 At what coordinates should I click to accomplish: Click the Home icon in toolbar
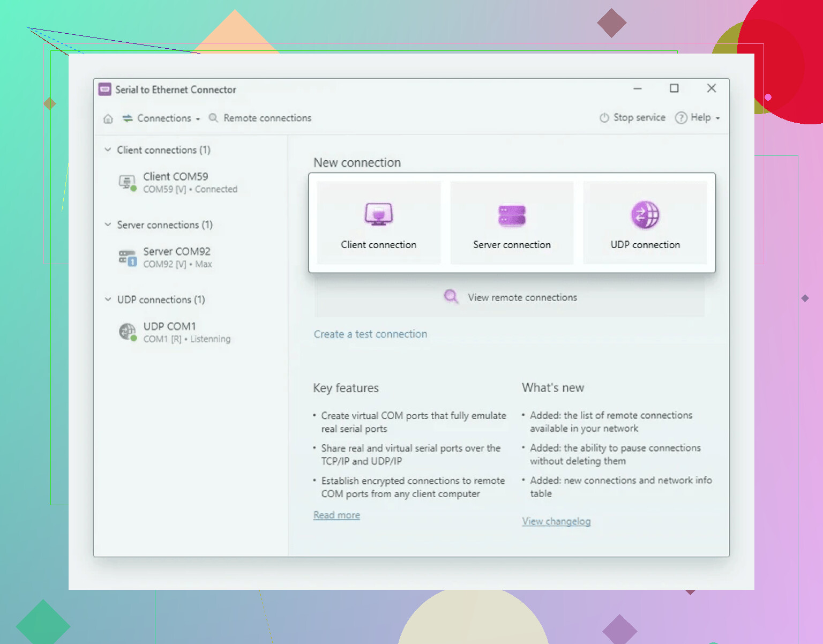tap(108, 118)
